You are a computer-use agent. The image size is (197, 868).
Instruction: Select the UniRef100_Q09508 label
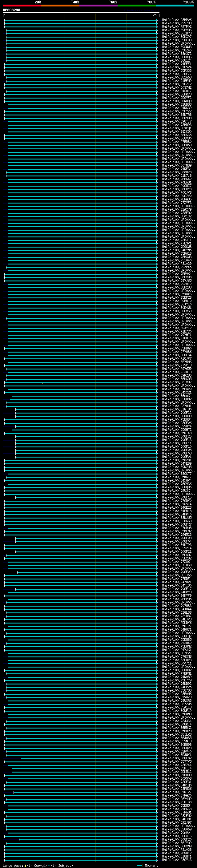[176, 778]
